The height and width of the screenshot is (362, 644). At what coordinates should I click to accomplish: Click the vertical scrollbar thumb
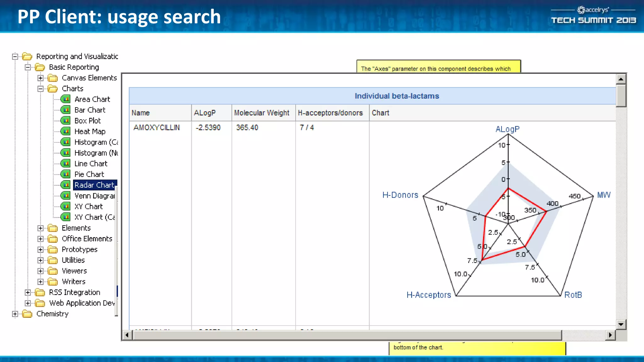pyautogui.click(x=621, y=96)
